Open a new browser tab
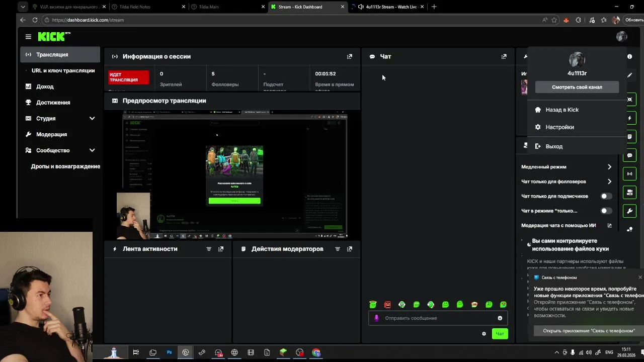 tap(434, 7)
